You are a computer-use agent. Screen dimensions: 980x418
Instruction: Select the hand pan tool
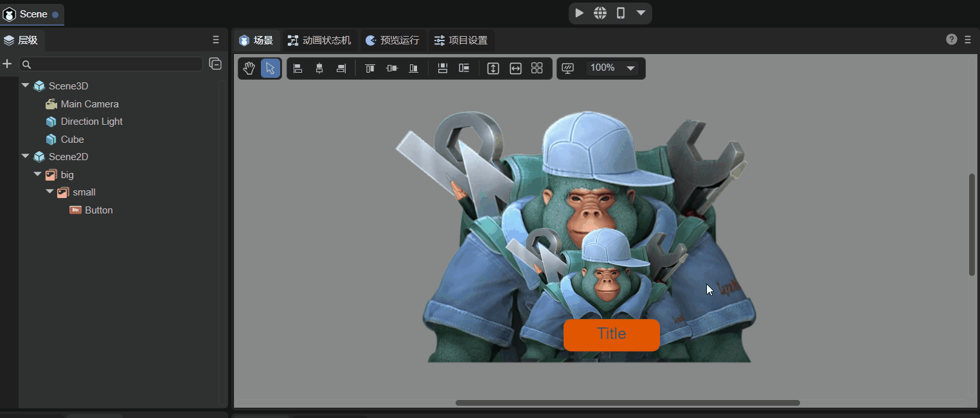coord(249,68)
